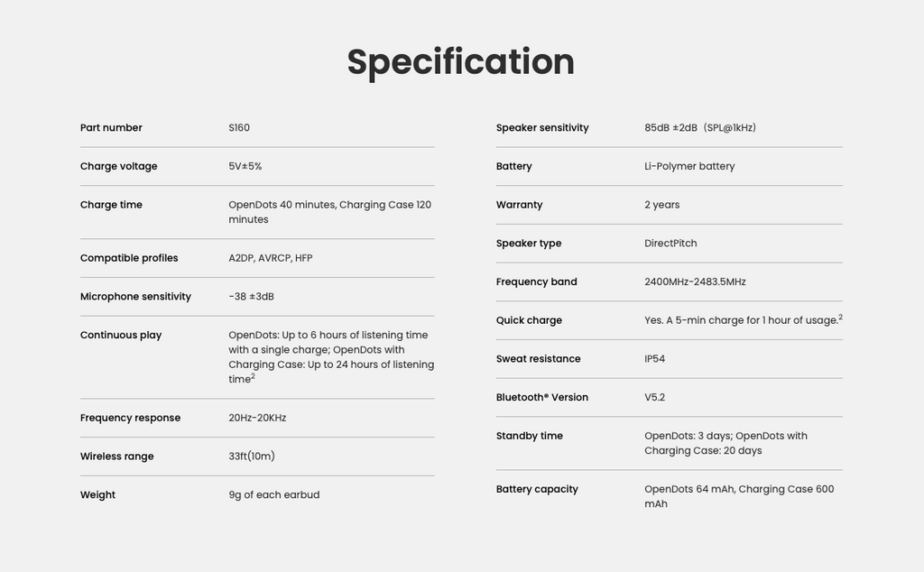
Task: Select the 20Hz-20KHz frequency response value
Action: click(x=257, y=418)
